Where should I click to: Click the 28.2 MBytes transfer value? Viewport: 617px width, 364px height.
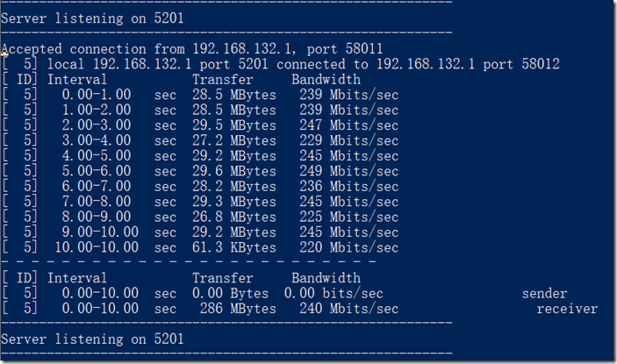coord(233,187)
